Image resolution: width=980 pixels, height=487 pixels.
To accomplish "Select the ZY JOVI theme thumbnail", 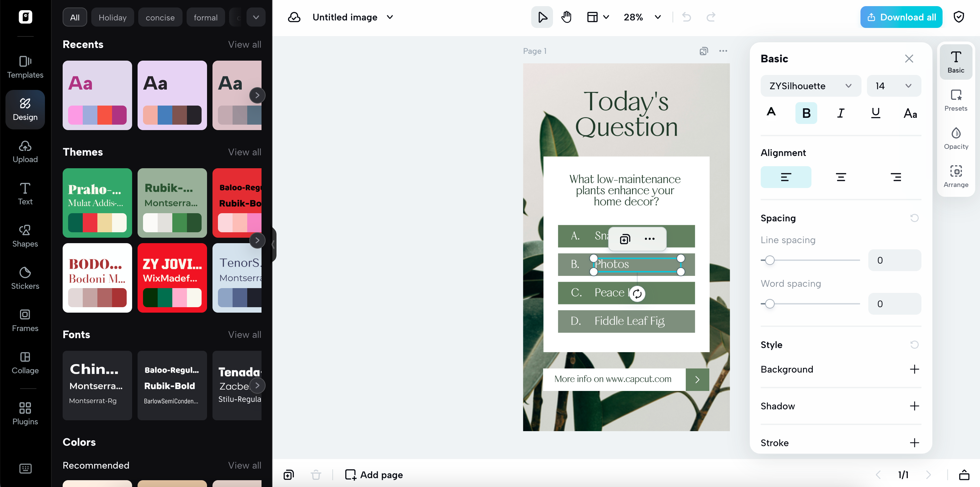I will click(172, 278).
